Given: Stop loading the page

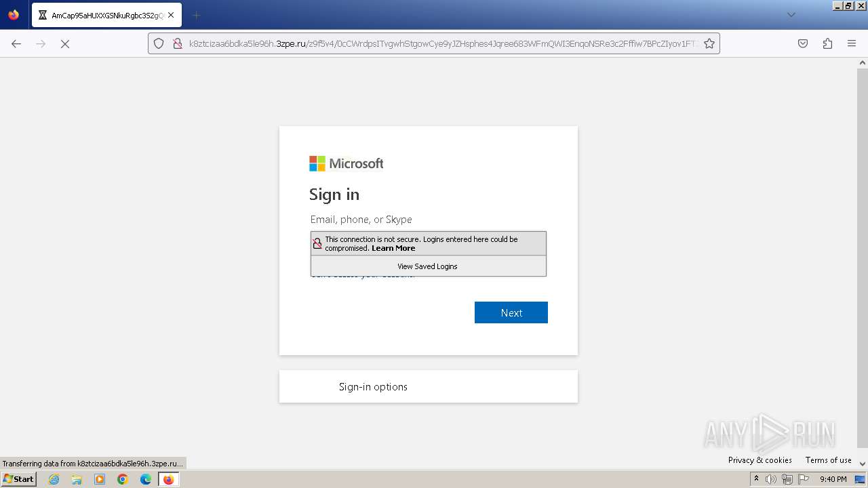Looking at the screenshot, I should [65, 43].
